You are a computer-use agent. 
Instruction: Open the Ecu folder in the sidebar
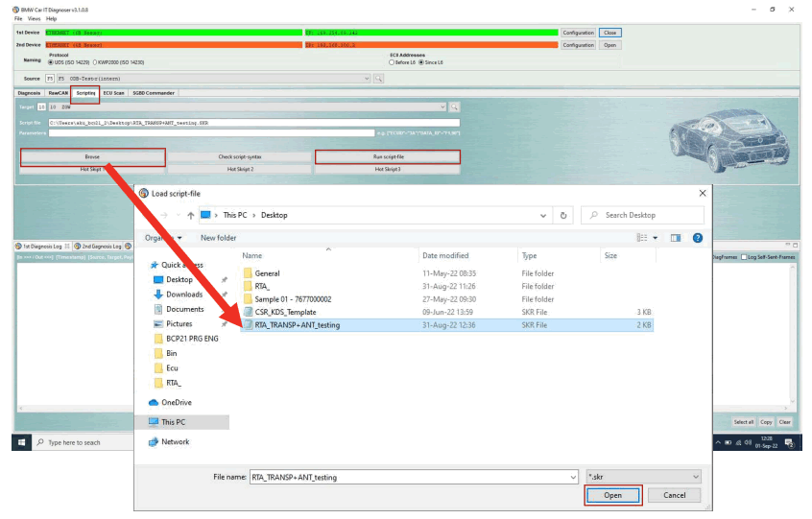[x=172, y=368]
